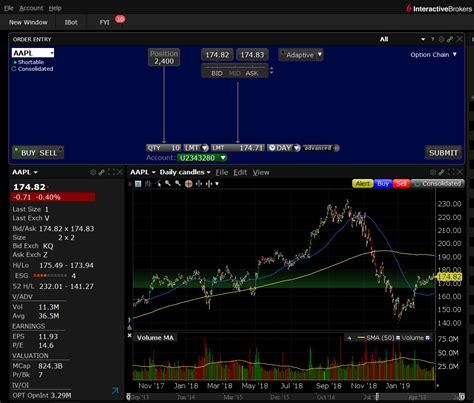Click the Order Entry help question mark icon
Screen dimensions: 474x403
433,39
